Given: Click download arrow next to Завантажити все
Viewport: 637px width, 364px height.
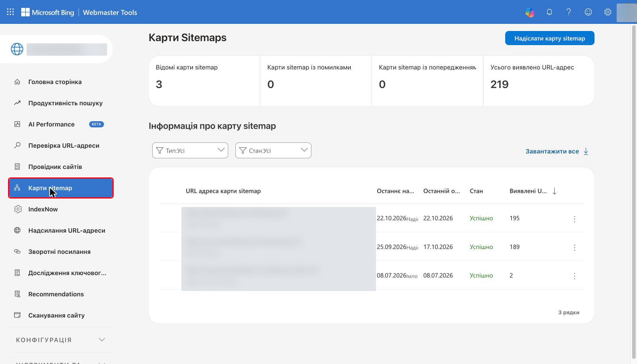Looking at the screenshot, I should pyautogui.click(x=586, y=151).
